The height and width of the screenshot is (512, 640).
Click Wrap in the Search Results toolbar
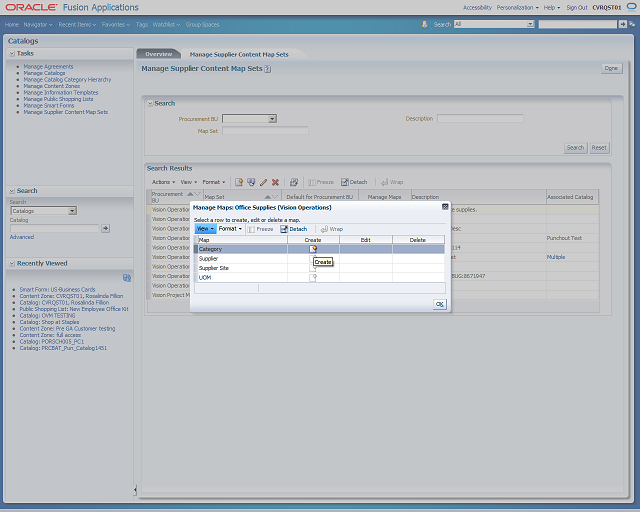tap(392, 182)
